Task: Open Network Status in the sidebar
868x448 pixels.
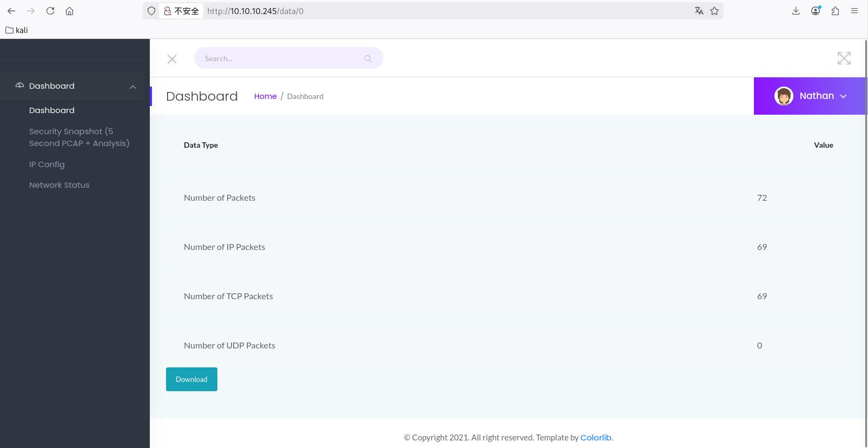Action: pyautogui.click(x=59, y=185)
